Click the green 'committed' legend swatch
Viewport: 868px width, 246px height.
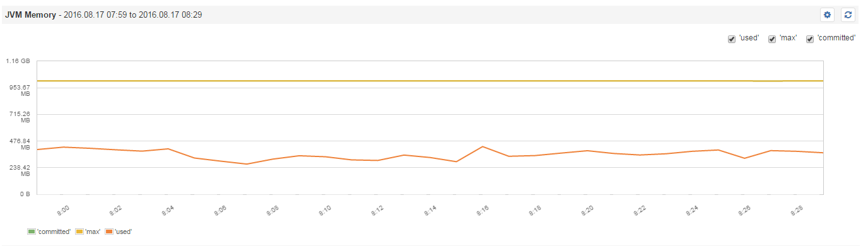(32, 231)
